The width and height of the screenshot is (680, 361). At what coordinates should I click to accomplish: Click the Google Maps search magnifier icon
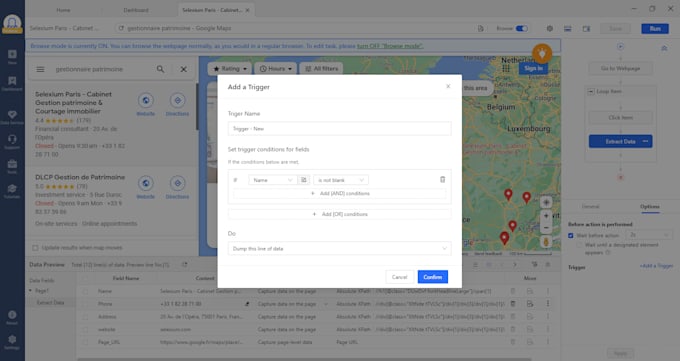pos(160,69)
